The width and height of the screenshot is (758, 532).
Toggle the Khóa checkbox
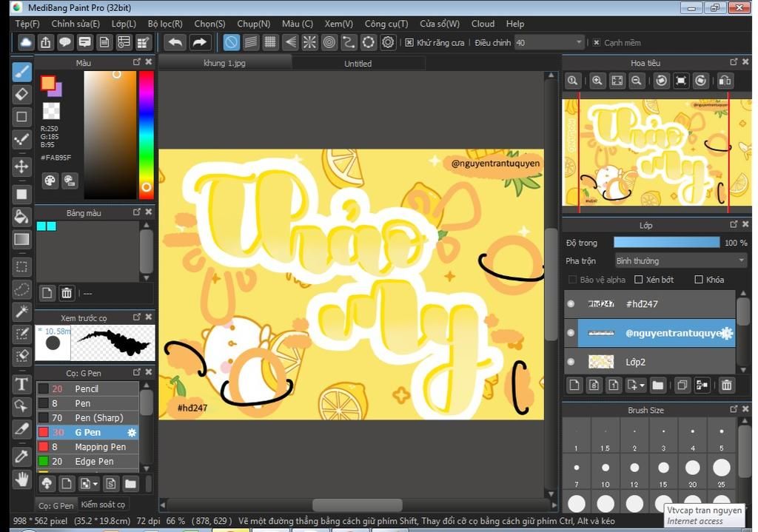click(698, 279)
